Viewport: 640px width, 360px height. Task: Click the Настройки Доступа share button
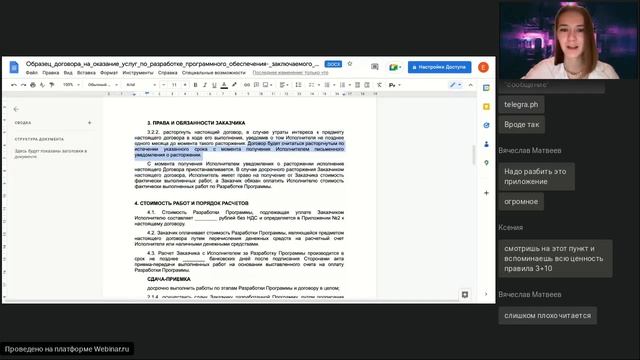439,67
